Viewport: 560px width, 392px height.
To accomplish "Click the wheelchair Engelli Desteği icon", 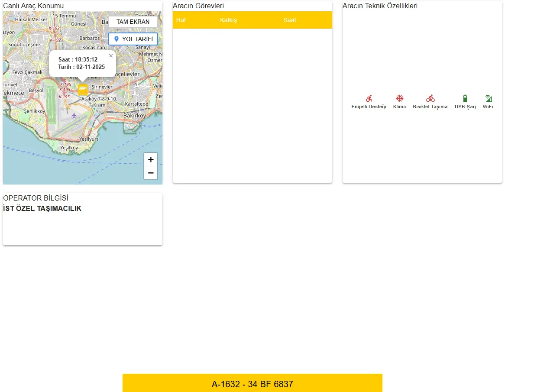I will click(369, 98).
